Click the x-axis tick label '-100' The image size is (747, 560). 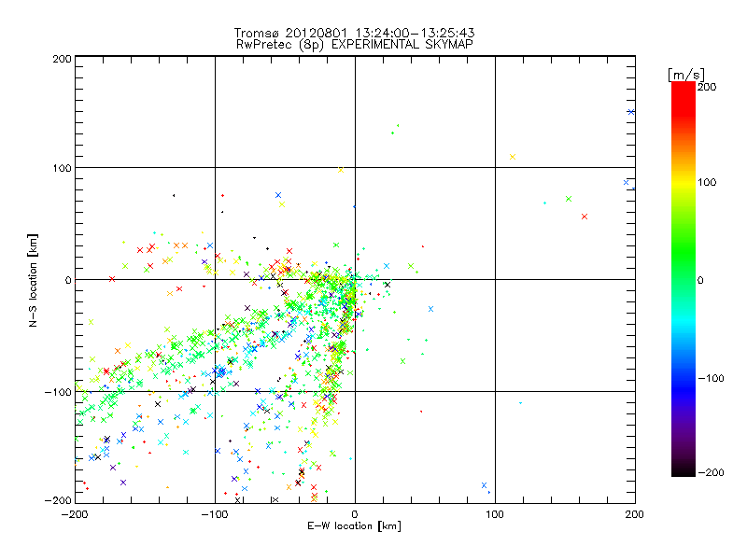pos(215,514)
